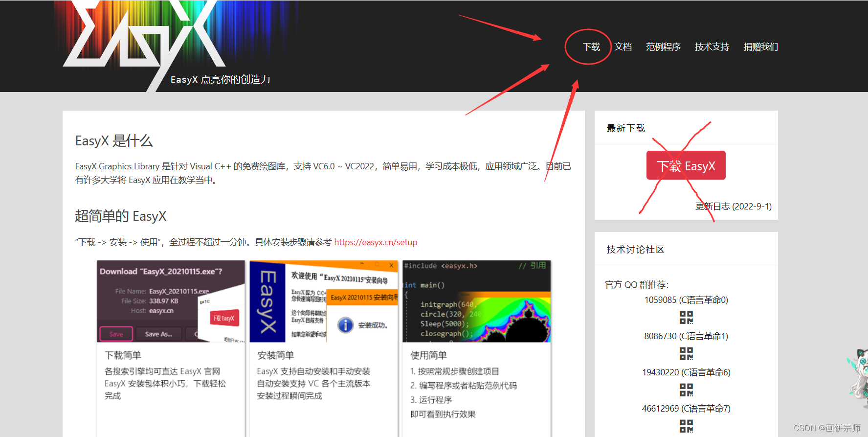Open the download dialog screenshot thumbnail
The image size is (868, 437).
171,301
